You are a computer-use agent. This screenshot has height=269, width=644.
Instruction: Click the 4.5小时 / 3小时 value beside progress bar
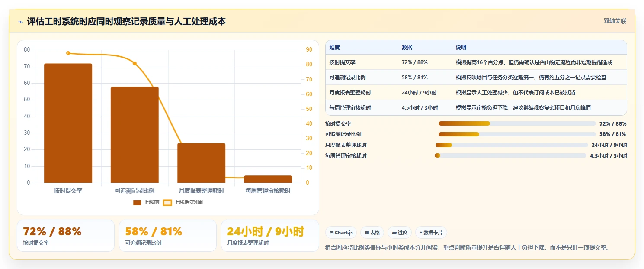click(x=609, y=156)
